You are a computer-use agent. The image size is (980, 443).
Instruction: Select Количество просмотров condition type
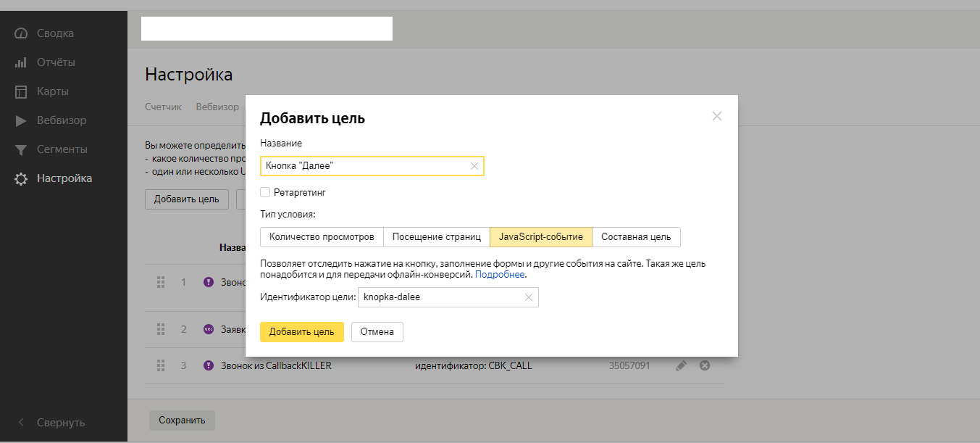click(322, 237)
